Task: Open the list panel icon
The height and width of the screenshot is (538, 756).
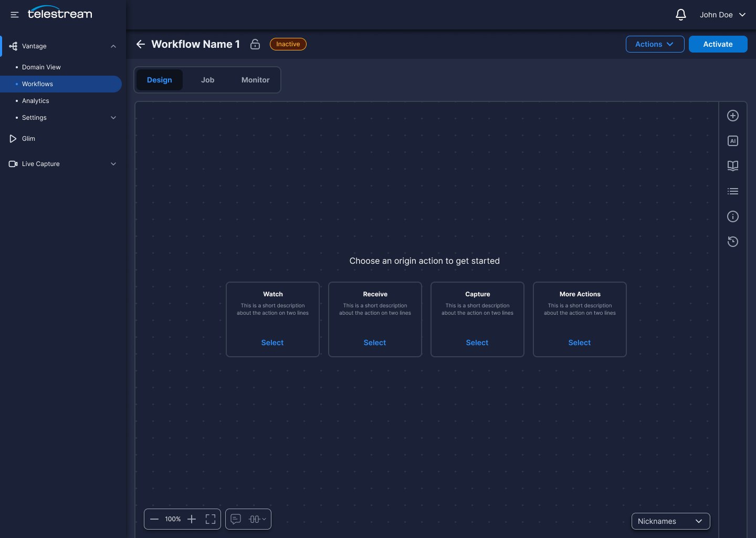Action: pos(733,191)
